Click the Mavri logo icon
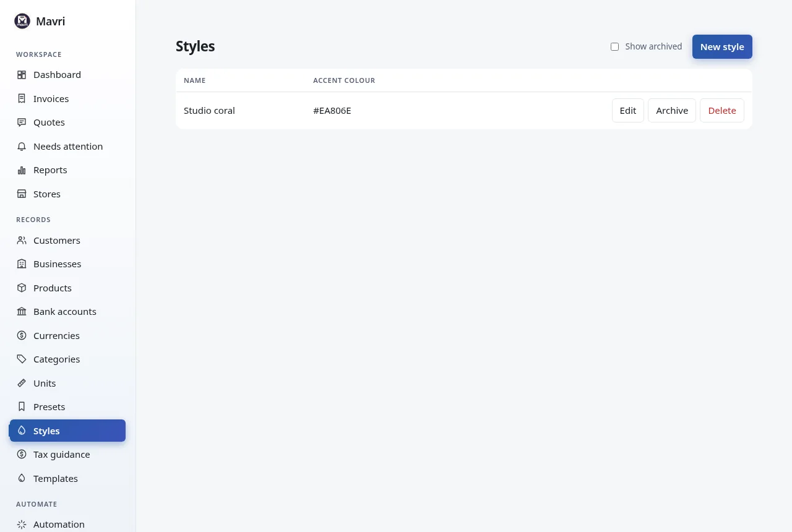Image resolution: width=792 pixels, height=532 pixels. click(x=22, y=22)
